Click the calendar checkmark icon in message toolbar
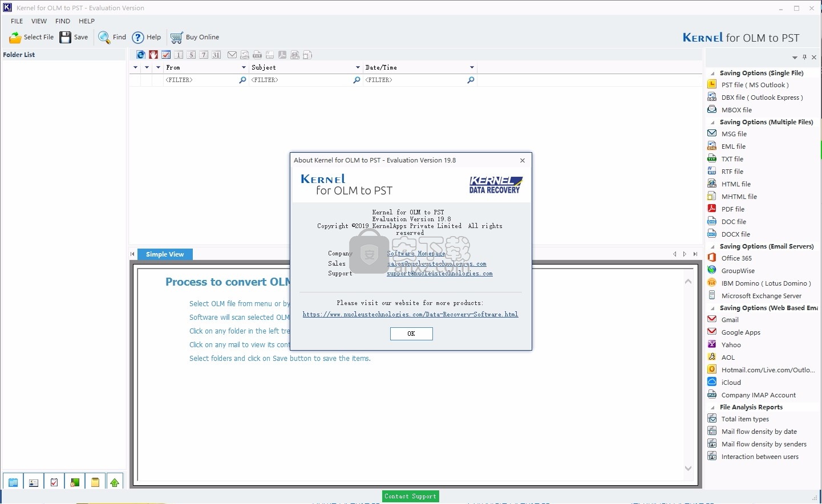822x504 pixels. pos(166,55)
